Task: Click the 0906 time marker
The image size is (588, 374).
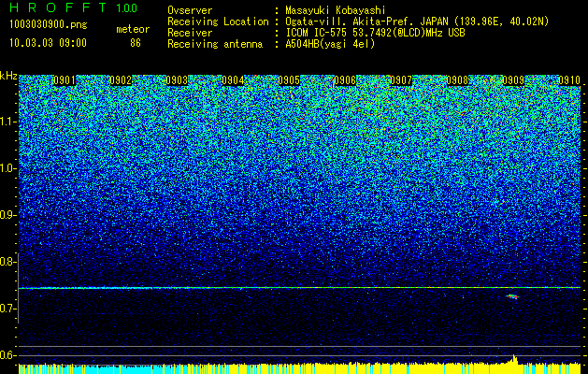Action: click(345, 80)
